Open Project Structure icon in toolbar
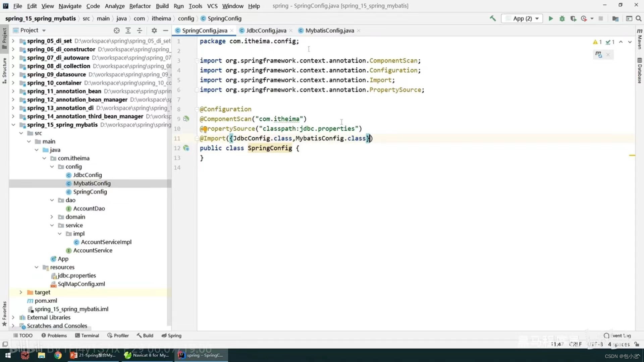The width and height of the screenshot is (644, 362). coord(615,18)
